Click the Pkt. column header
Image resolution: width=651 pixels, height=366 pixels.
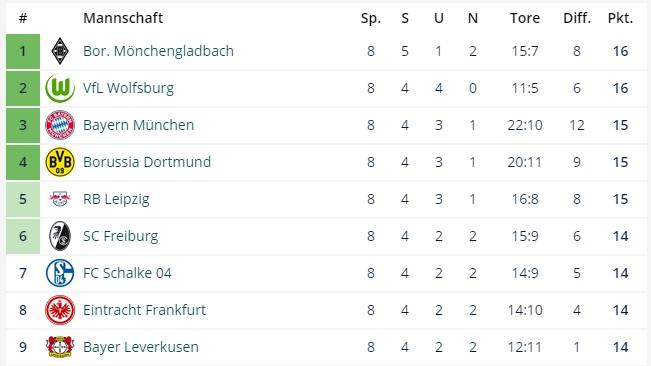620,18
